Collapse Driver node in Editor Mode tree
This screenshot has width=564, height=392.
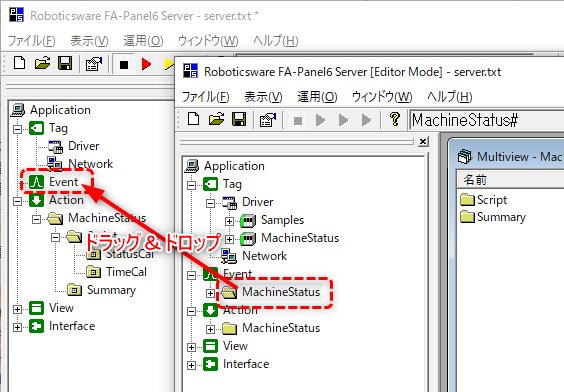tap(210, 203)
